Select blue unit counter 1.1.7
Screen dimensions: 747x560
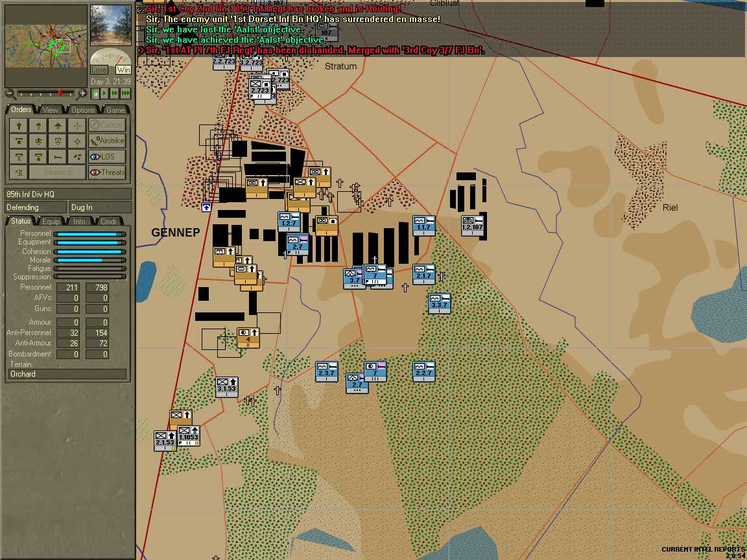pos(424,226)
